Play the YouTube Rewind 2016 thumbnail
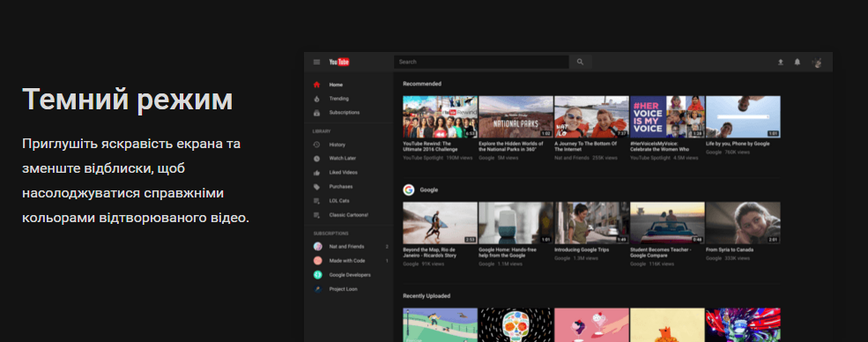Image resolution: width=868 pixels, height=342 pixels. click(440, 116)
